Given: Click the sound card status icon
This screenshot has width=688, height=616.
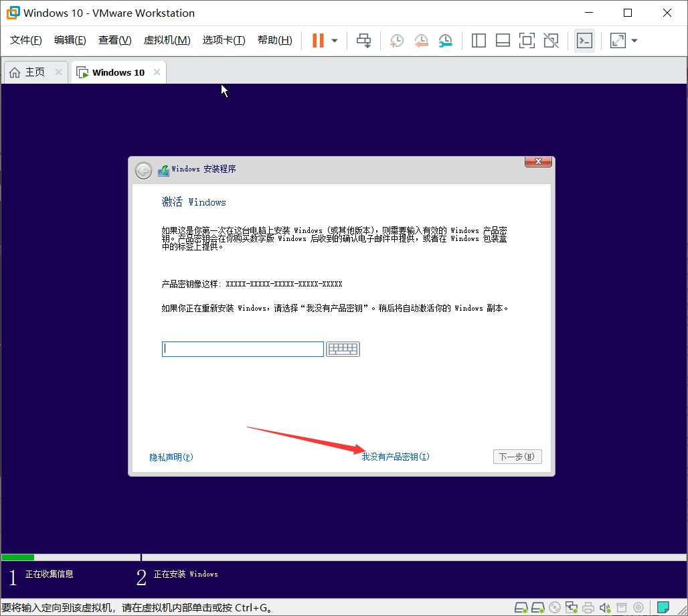Looking at the screenshot, I should (x=605, y=608).
